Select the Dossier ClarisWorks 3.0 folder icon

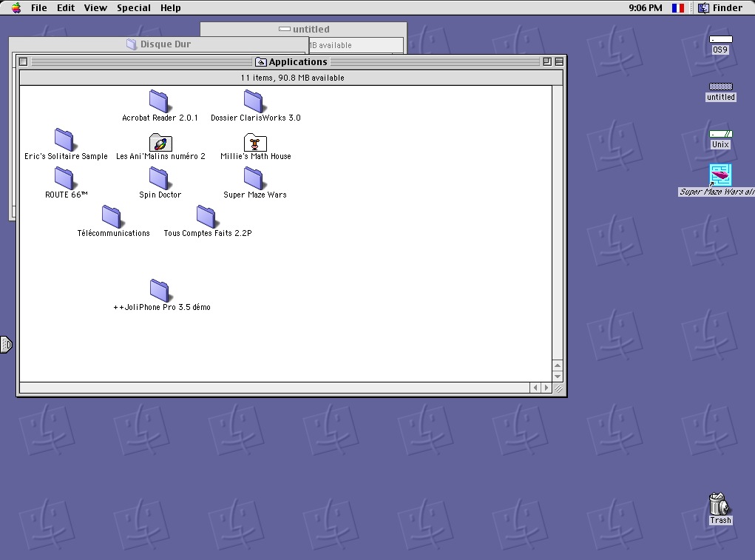254,101
